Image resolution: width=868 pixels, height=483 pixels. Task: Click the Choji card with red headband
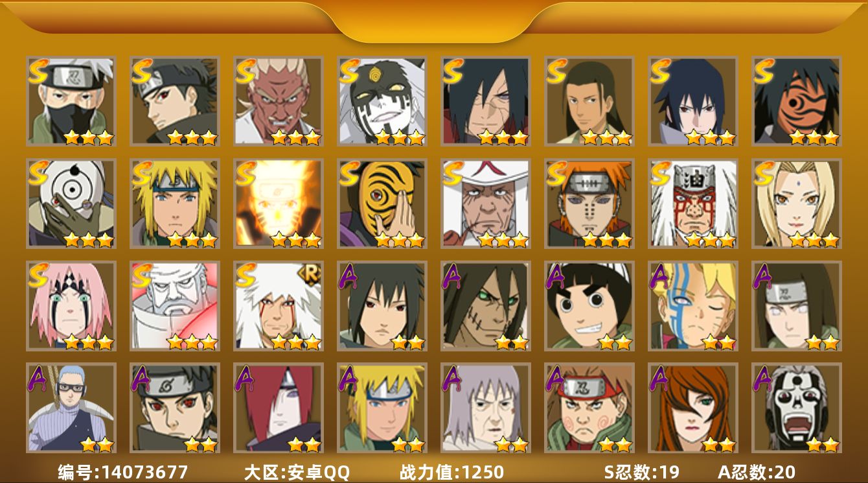tap(589, 408)
